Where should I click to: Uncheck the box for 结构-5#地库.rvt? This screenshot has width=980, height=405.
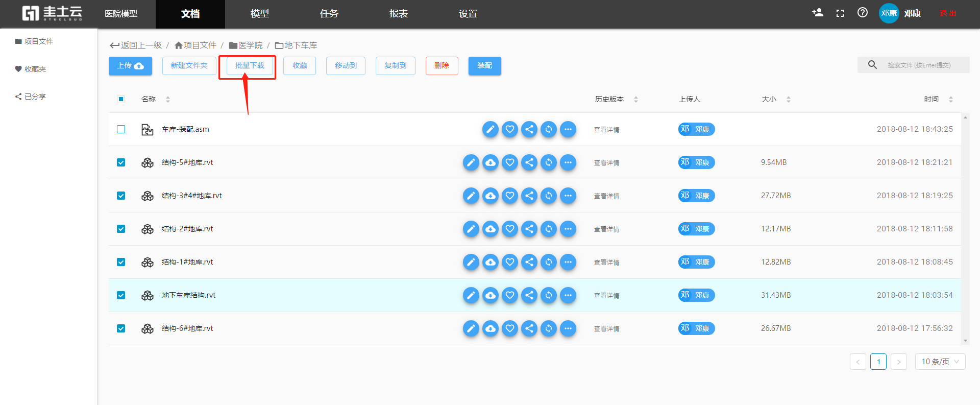(x=121, y=162)
